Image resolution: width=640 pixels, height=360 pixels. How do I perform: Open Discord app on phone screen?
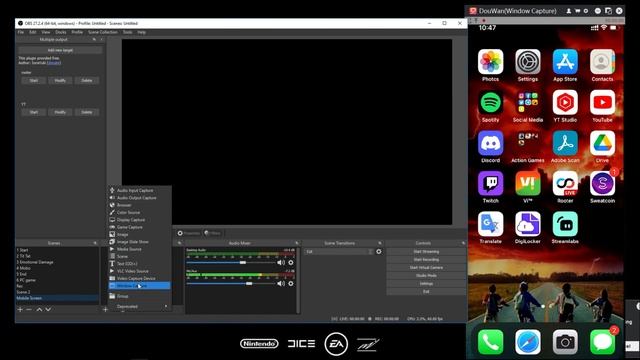491,143
